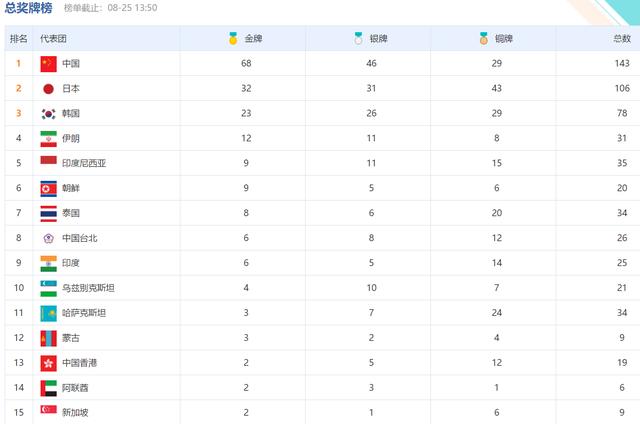This screenshot has width=640, height=424.
Task: Select the 新加坡 row name
Action: click(x=75, y=413)
